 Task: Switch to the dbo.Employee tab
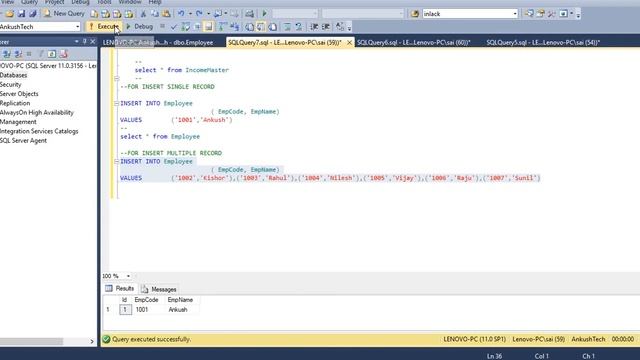158,42
